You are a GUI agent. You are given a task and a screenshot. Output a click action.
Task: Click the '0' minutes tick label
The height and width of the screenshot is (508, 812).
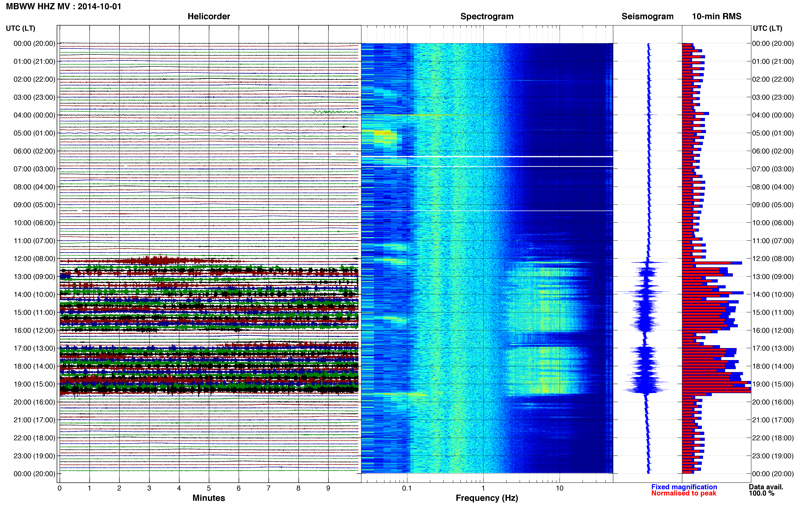60,488
